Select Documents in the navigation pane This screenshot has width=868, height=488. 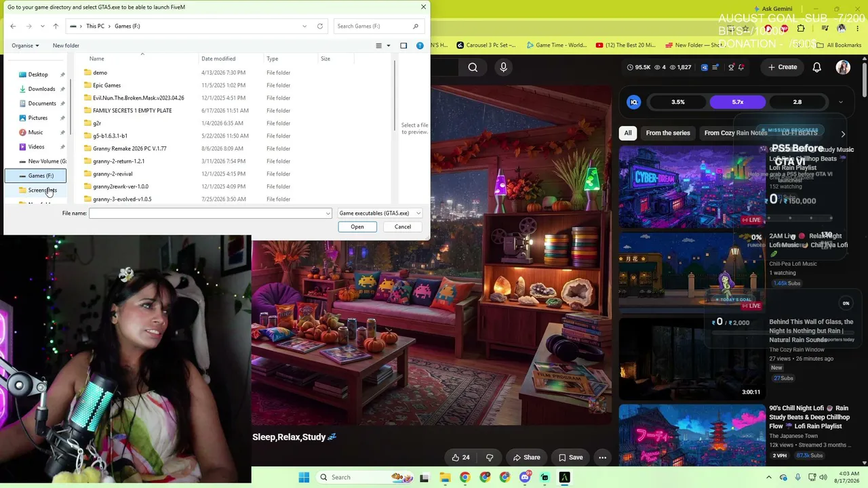pyautogui.click(x=42, y=104)
